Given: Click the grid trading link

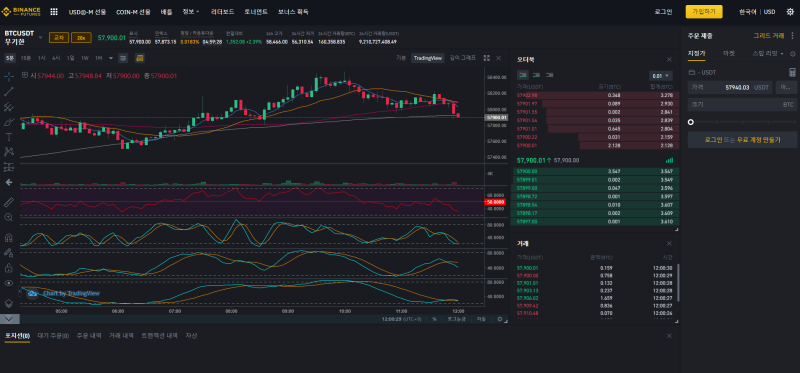Looking at the screenshot, I should pos(769,36).
